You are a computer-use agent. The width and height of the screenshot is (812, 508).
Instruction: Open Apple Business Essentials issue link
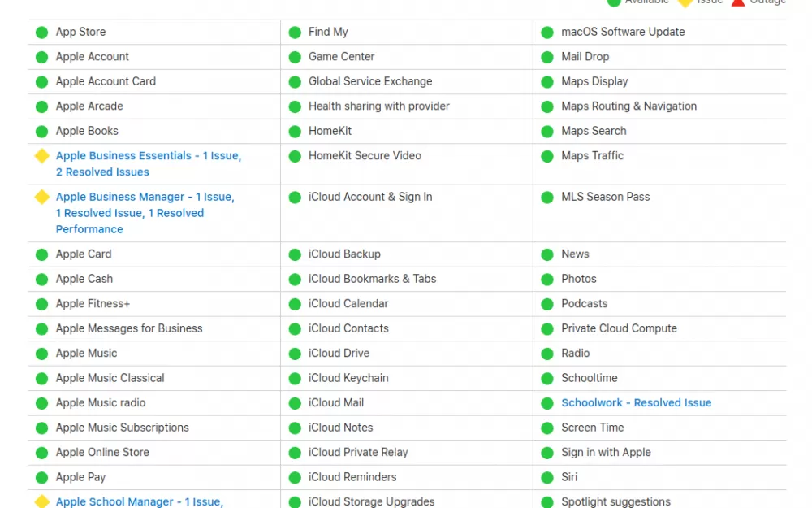point(149,164)
